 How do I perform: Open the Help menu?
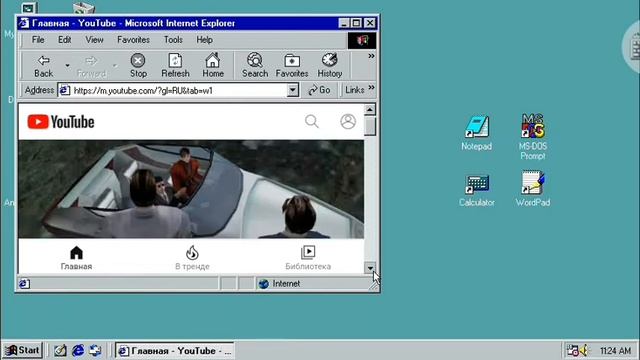[204, 40]
